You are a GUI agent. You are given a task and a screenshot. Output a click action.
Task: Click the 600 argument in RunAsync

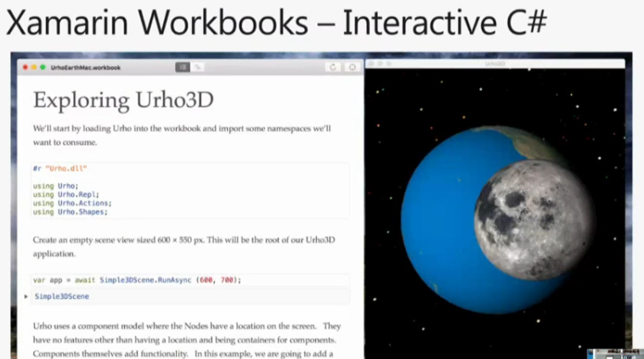pos(206,280)
